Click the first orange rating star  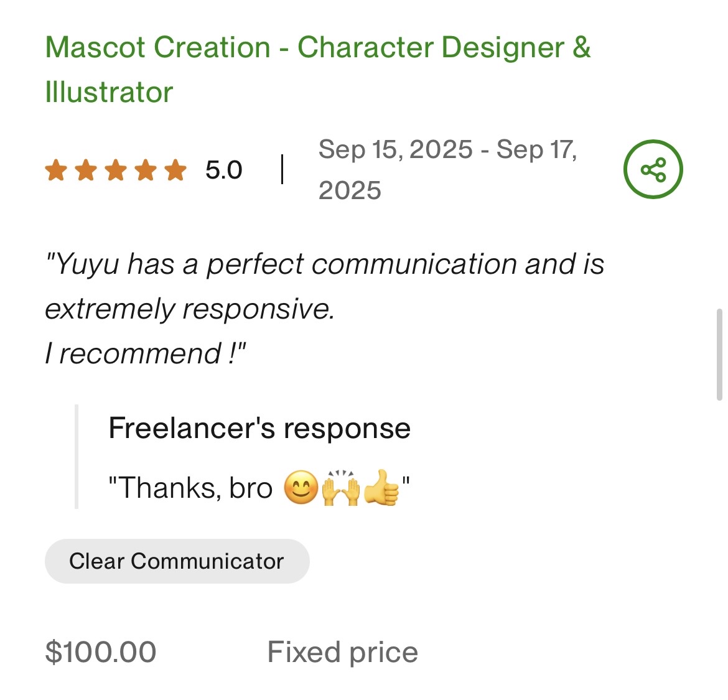click(56, 170)
